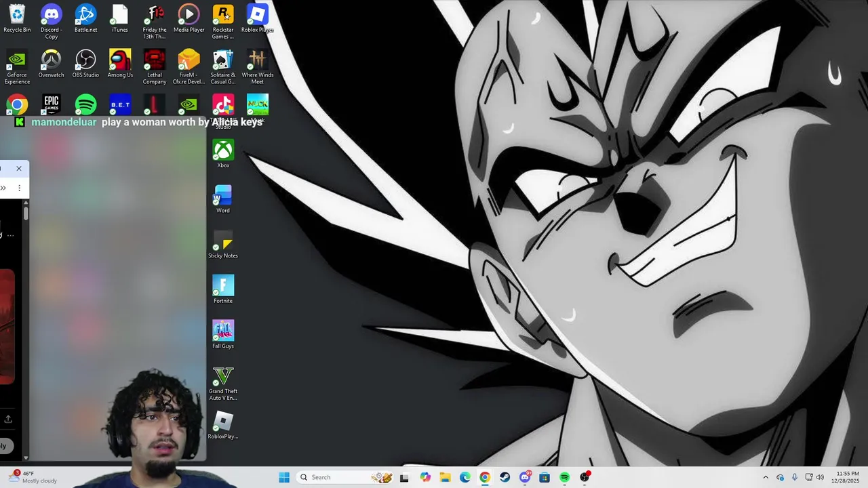
Task: Open Steam from the taskbar
Action: point(505,477)
